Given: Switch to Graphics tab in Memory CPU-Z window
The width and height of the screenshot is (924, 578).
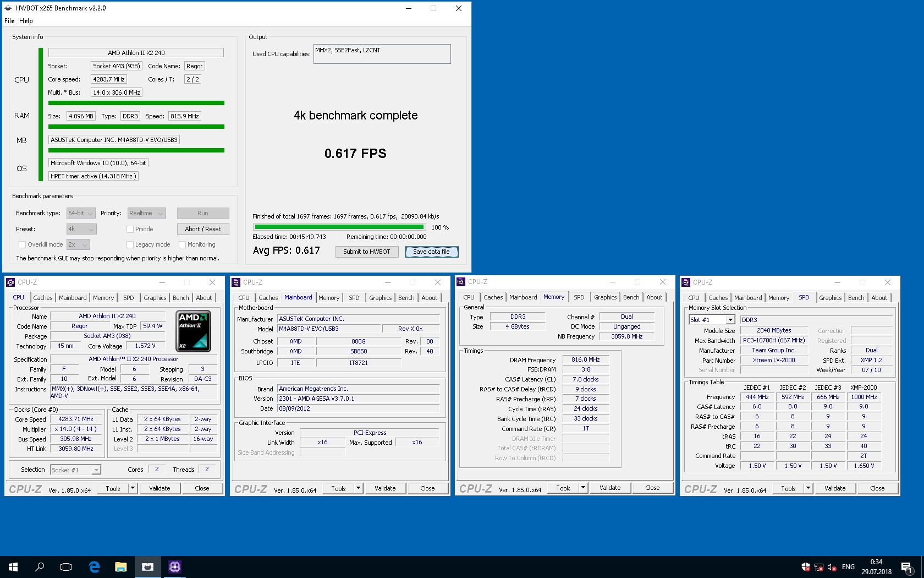Looking at the screenshot, I should (606, 297).
